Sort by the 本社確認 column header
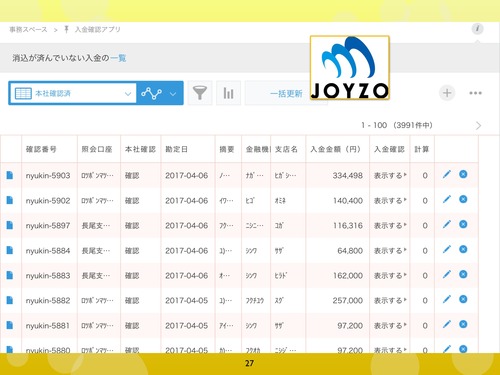Screen dimensions: 500x375 pyautogui.click(x=140, y=149)
